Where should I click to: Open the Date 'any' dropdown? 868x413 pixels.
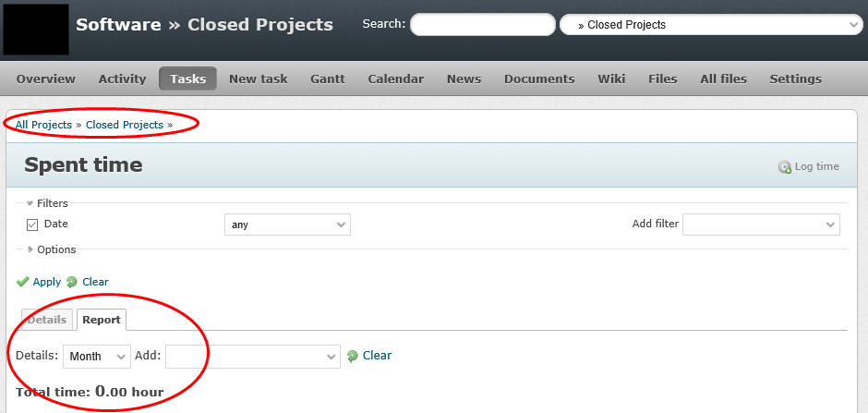click(287, 225)
